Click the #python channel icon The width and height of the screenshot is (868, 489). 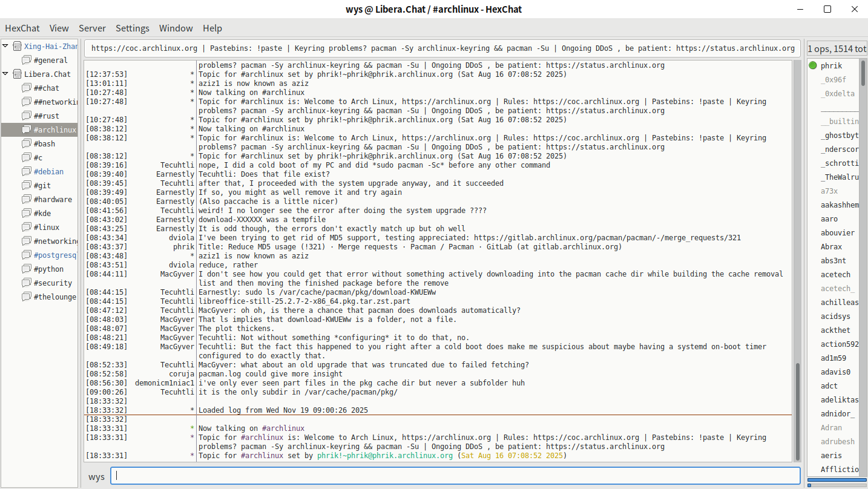27,269
